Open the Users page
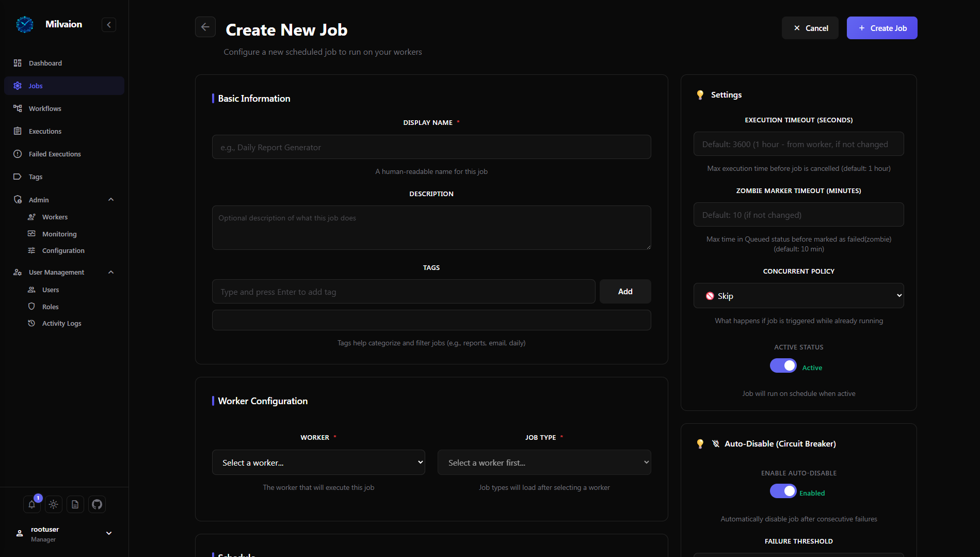 tap(50, 290)
